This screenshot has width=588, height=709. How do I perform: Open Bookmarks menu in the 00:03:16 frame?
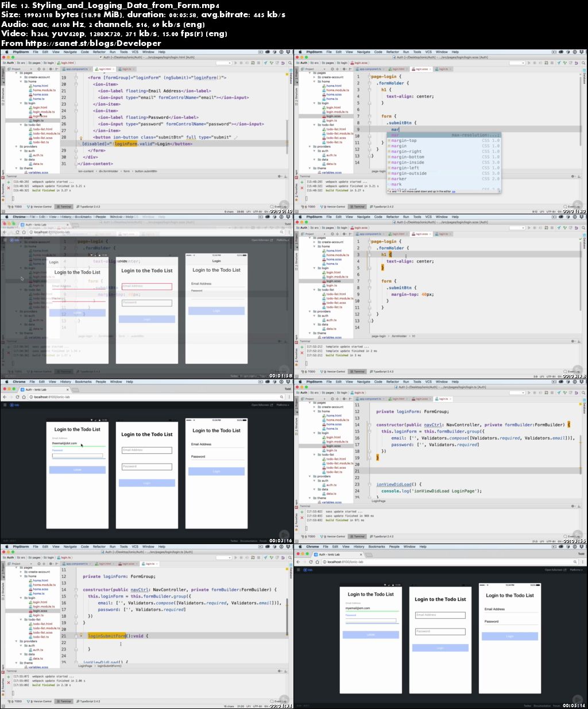(x=83, y=382)
